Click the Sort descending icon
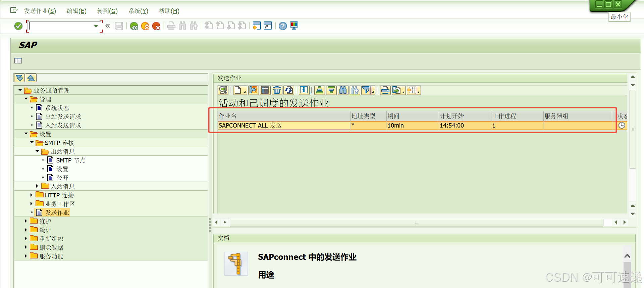The height and width of the screenshot is (288, 644). tap(331, 90)
